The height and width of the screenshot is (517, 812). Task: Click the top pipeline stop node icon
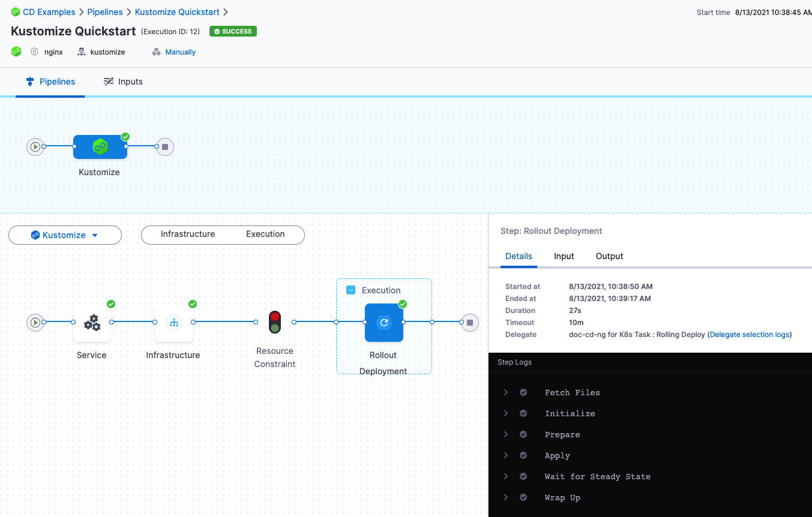pos(165,147)
